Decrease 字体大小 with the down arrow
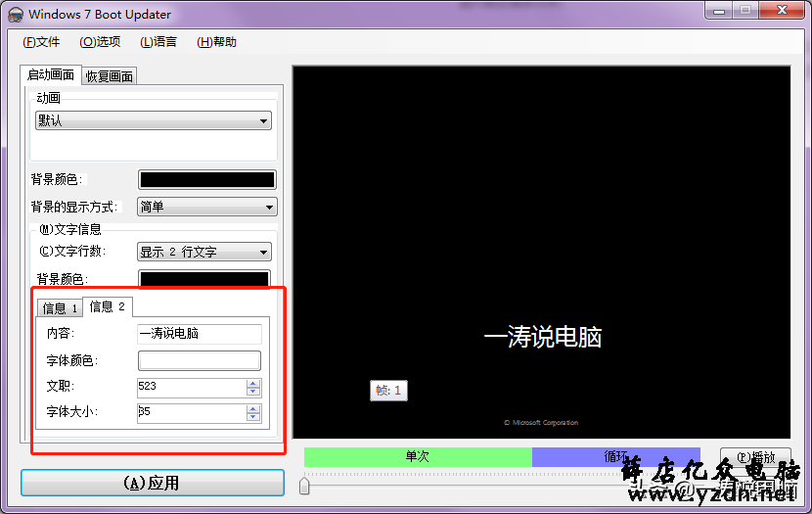 253,417
